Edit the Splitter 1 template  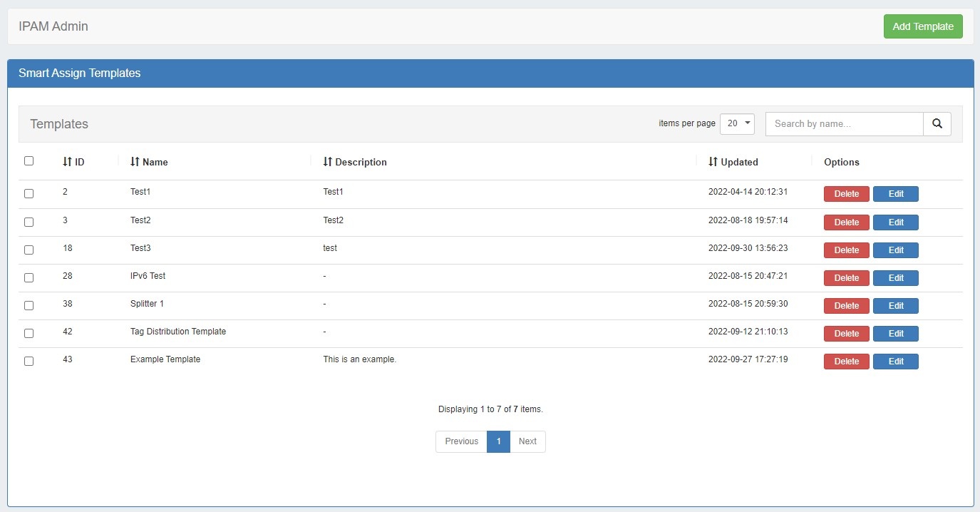(895, 306)
